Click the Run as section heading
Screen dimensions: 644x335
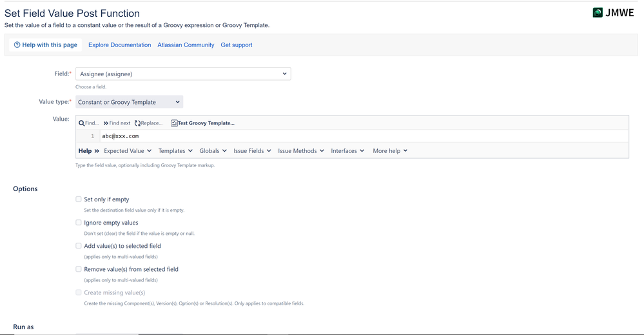[x=23, y=327]
